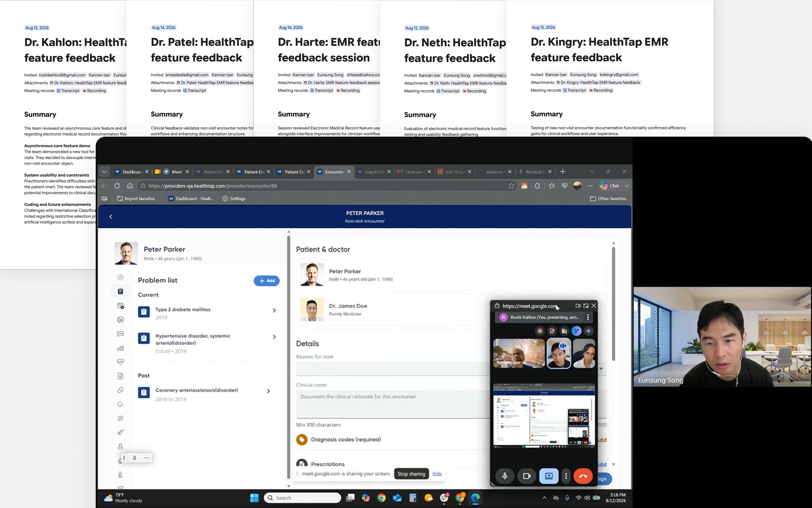
Task: Open the bar-chart metrics sidebar icon
Action: tap(120, 348)
